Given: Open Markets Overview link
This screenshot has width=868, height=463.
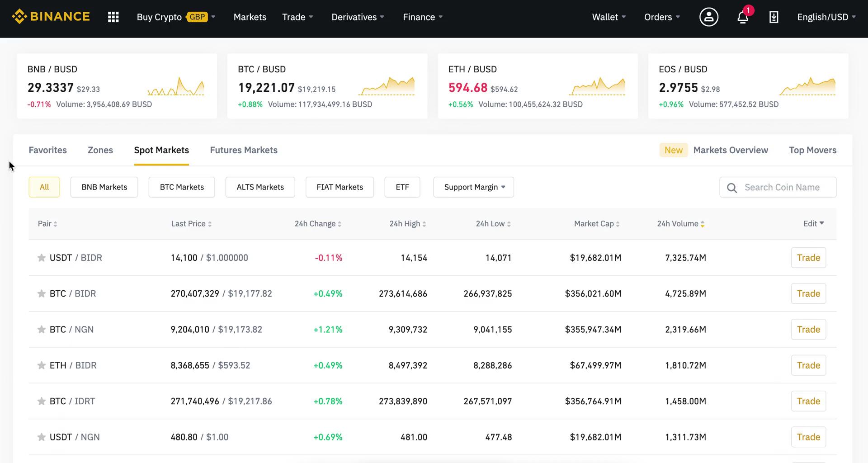Looking at the screenshot, I should 731,150.
